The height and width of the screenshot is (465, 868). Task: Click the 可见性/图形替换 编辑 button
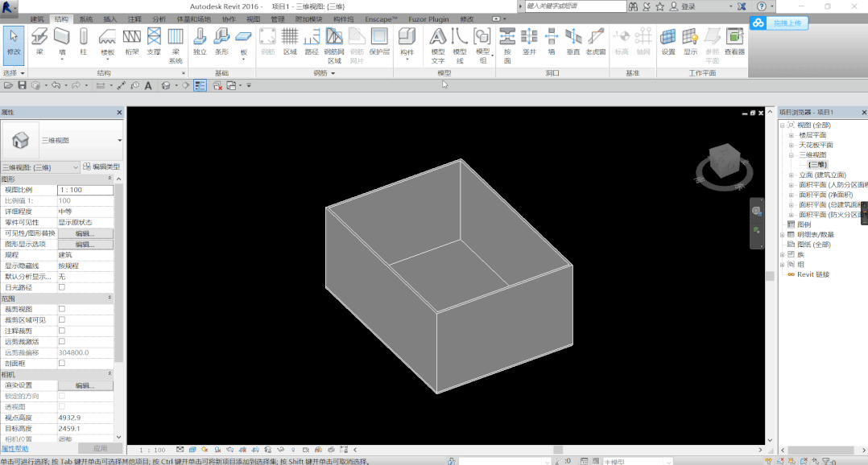click(x=85, y=233)
